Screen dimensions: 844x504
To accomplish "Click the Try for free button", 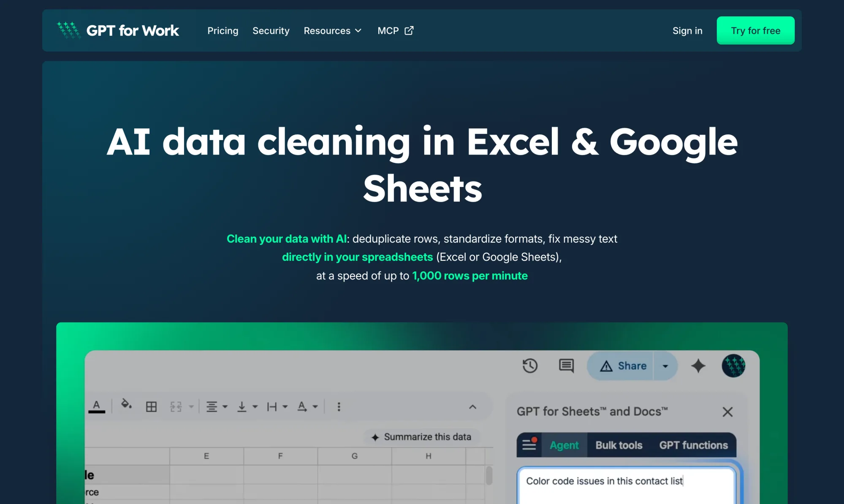I will 755,30.
